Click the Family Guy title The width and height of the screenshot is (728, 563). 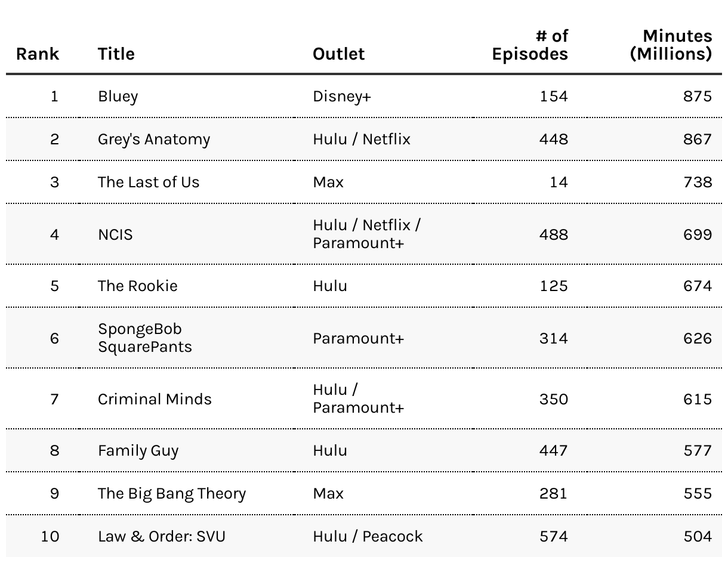click(138, 451)
